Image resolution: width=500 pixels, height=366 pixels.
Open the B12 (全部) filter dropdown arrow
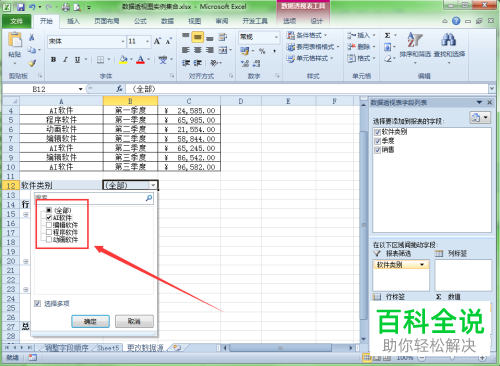[153, 185]
